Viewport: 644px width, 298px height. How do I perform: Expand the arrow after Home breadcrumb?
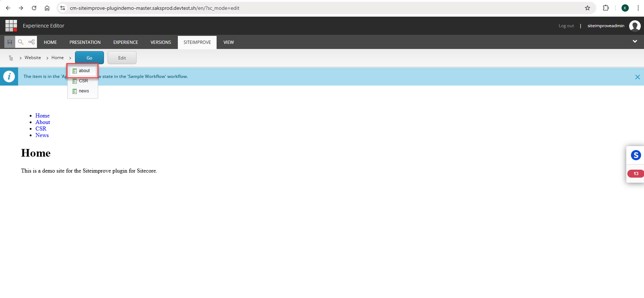click(x=70, y=58)
